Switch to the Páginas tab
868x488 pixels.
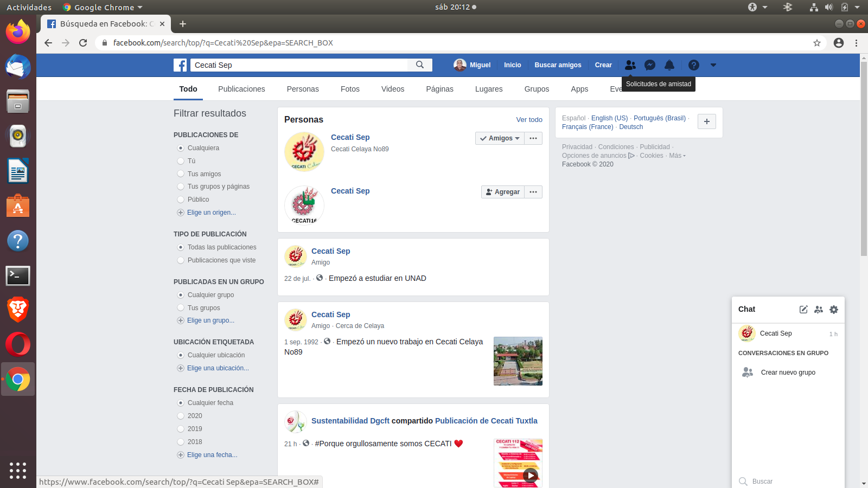439,89
